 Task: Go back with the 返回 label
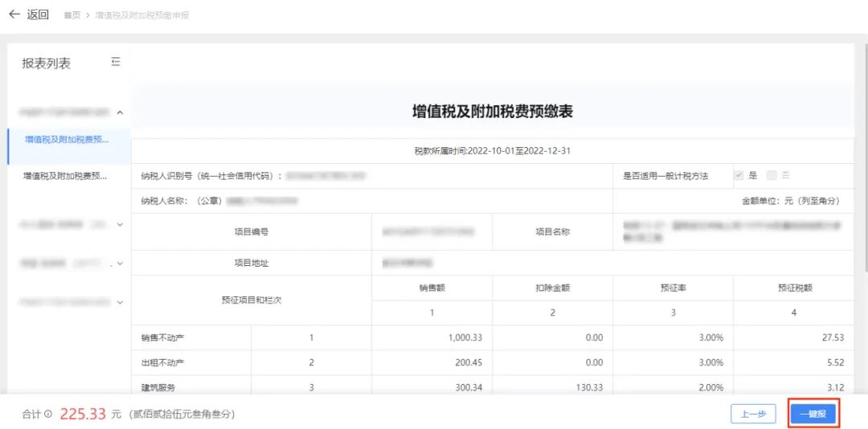click(x=39, y=15)
